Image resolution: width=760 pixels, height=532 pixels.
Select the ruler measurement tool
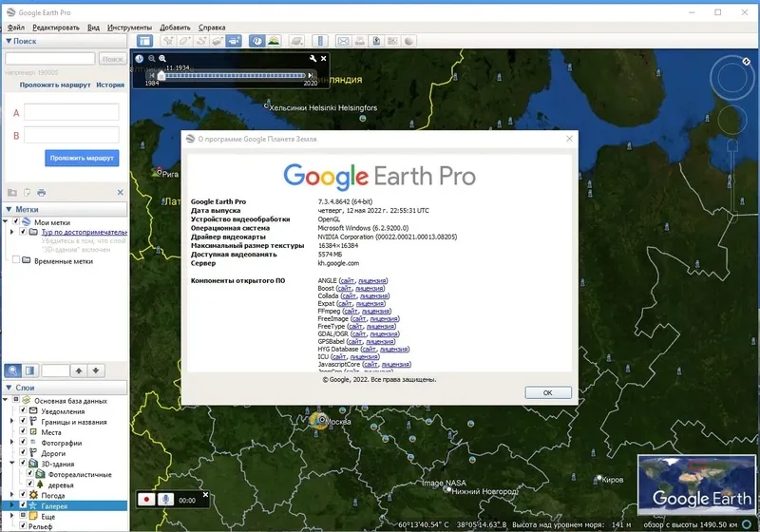[320, 41]
